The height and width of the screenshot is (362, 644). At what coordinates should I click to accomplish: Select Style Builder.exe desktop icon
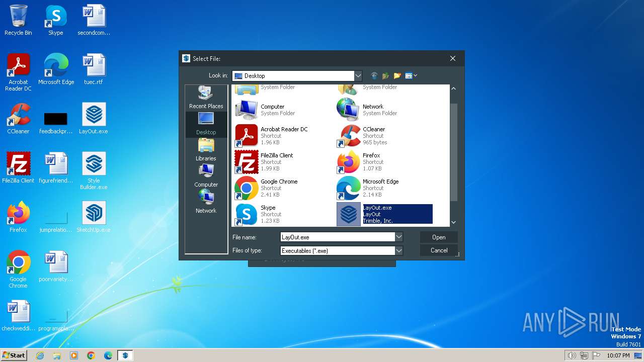(x=94, y=171)
